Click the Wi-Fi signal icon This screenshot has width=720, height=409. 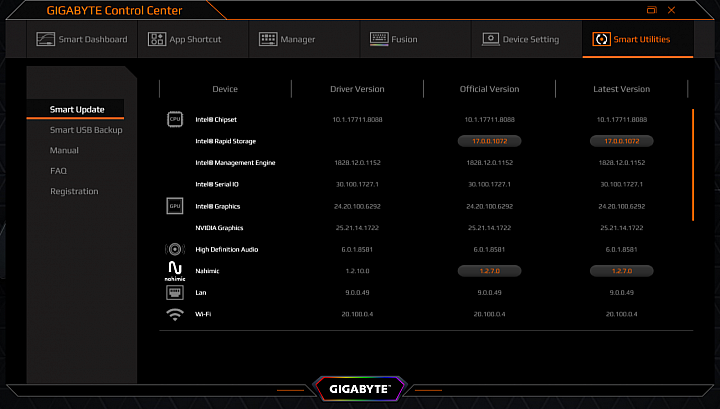[x=175, y=314]
